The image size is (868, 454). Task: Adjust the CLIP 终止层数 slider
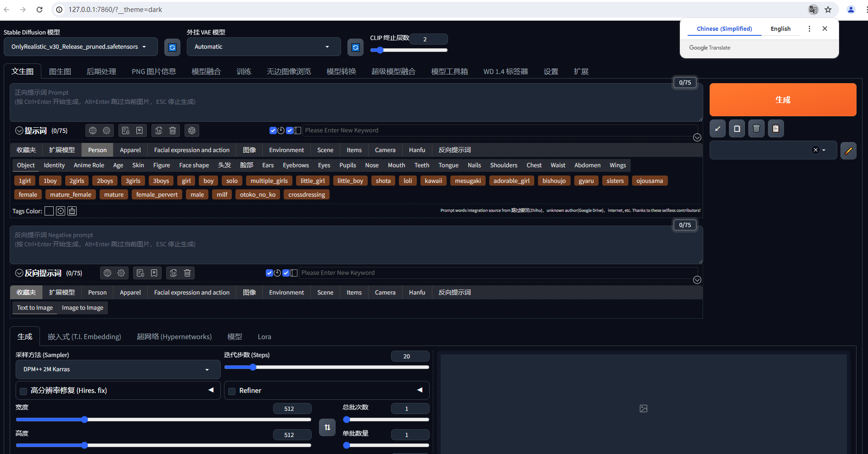point(409,50)
